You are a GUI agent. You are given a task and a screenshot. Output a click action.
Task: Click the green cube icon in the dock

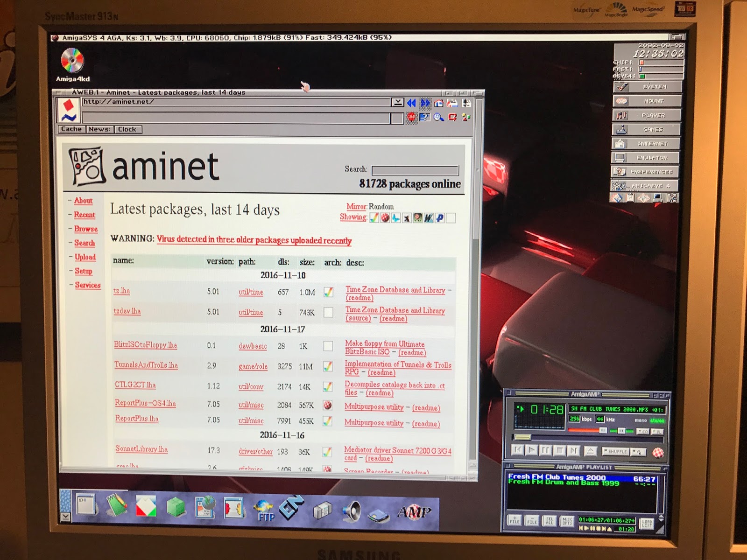click(176, 507)
